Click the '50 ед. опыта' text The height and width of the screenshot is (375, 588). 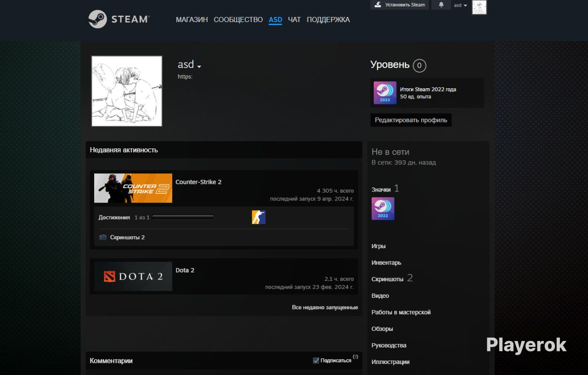(416, 97)
